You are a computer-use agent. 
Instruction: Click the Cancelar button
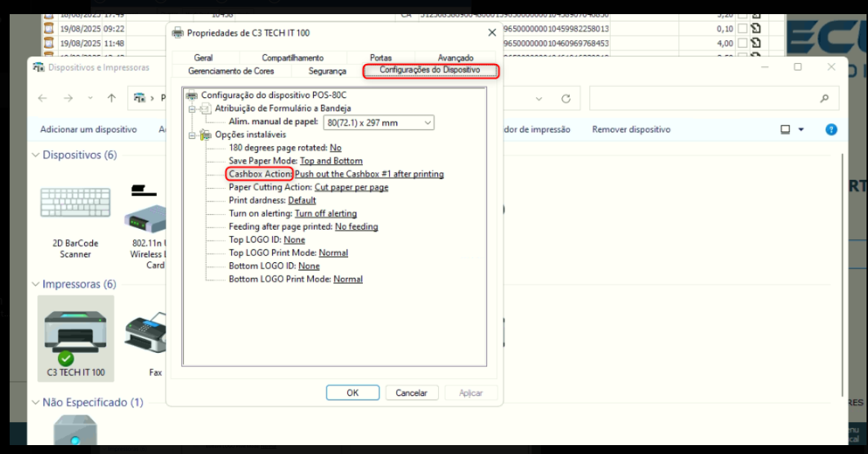point(411,392)
